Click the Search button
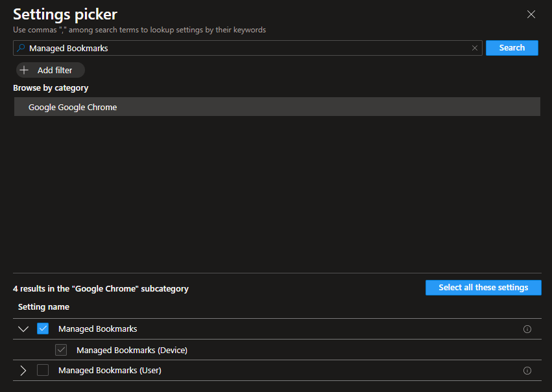The height and width of the screenshot is (392, 552). coord(512,47)
